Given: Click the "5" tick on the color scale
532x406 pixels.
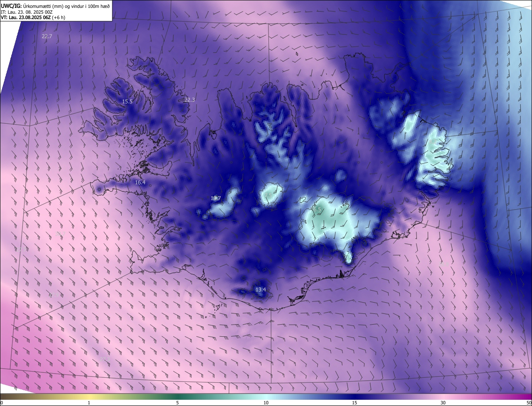Looking at the screenshot, I should coord(177,403).
